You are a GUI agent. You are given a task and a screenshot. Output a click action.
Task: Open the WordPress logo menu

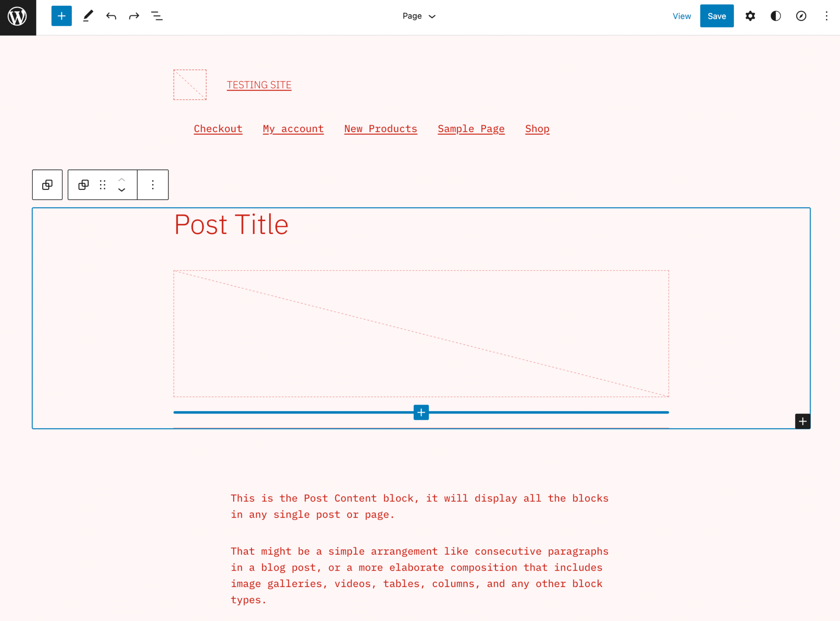click(x=18, y=17)
